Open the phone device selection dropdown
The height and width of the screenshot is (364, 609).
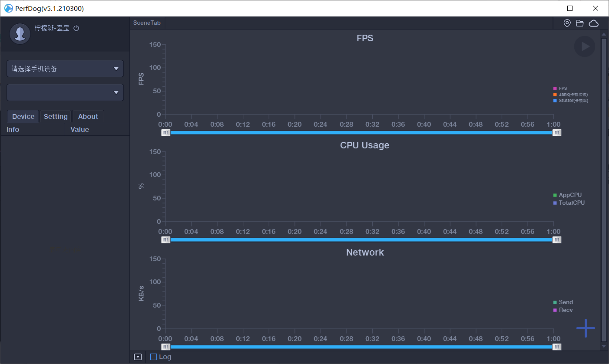pos(65,69)
